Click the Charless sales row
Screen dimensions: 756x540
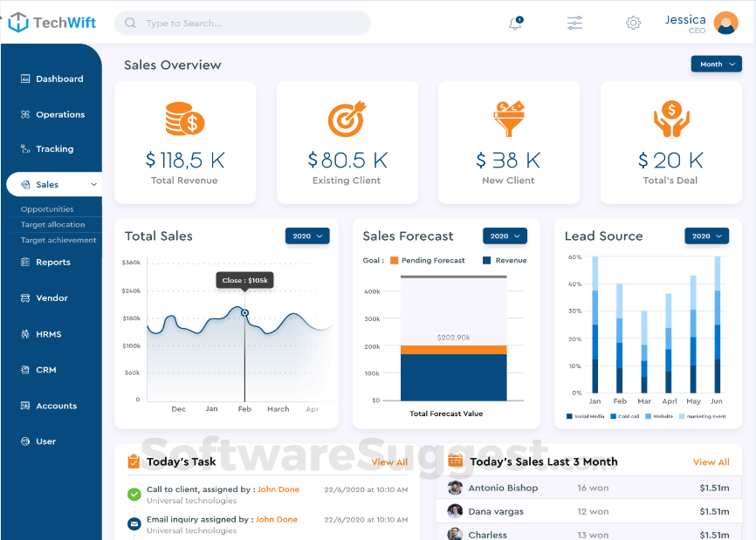[x=589, y=534]
